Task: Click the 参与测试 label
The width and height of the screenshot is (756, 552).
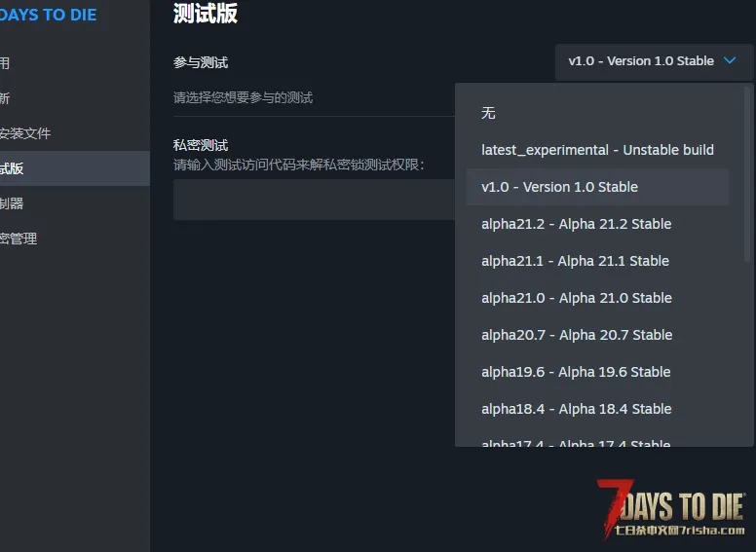Action: 201,62
